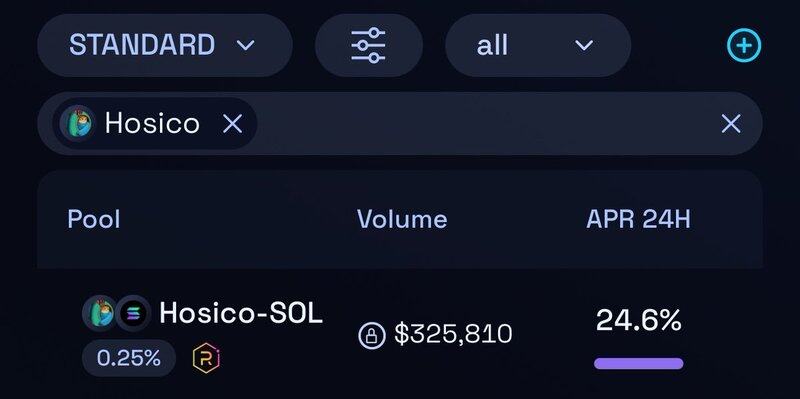Open the Hosico-SOL pool name
The height and width of the screenshot is (399, 800).
pyautogui.click(x=241, y=313)
